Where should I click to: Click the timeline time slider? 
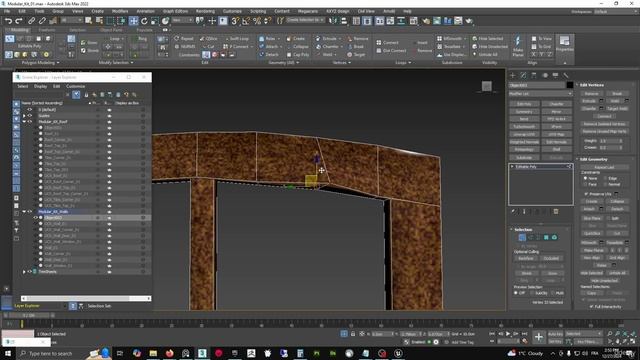click(x=28, y=316)
